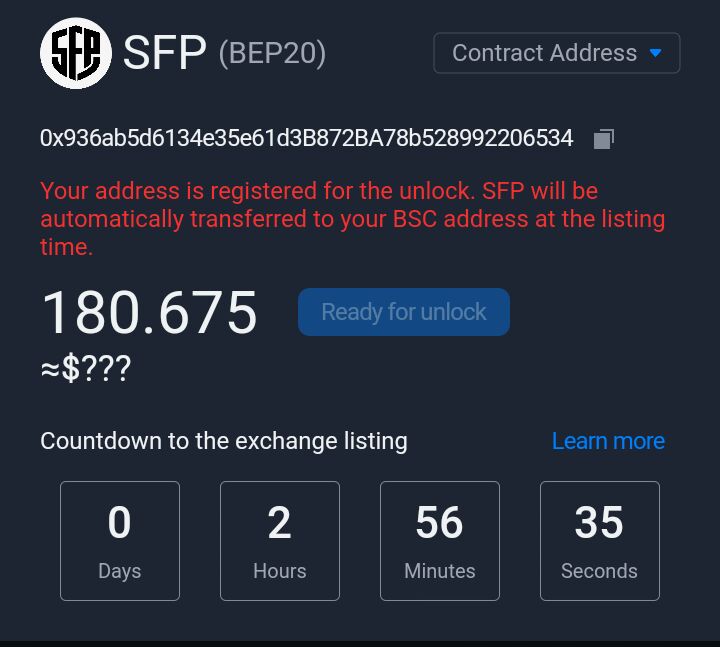
Task: Click the (BEP20) network label
Action: pos(272,53)
